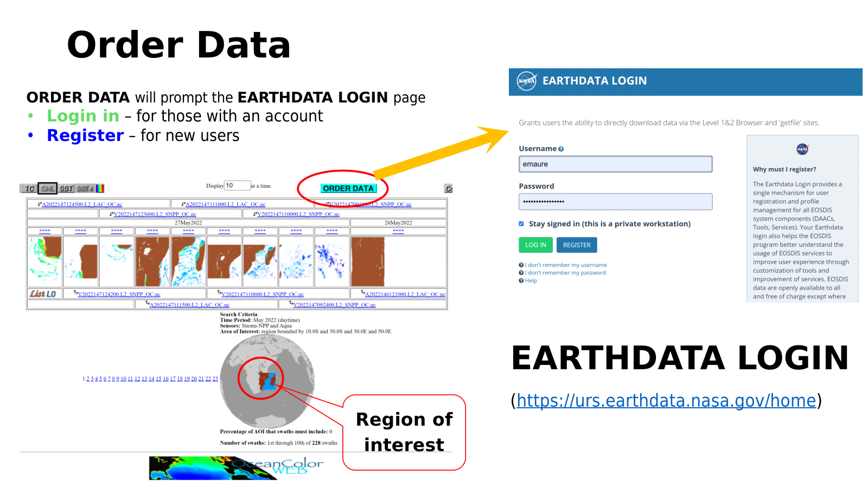Click the globe area-of-interest map
The height and width of the screenshot is (488, 868).
[x=267, y=381]
